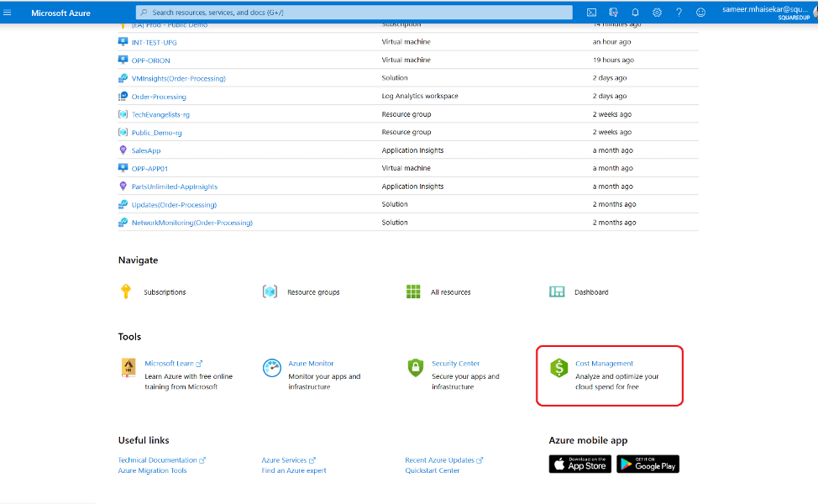Navigate to Dashboard
818x504 pixels.
(x=591, y=292)
